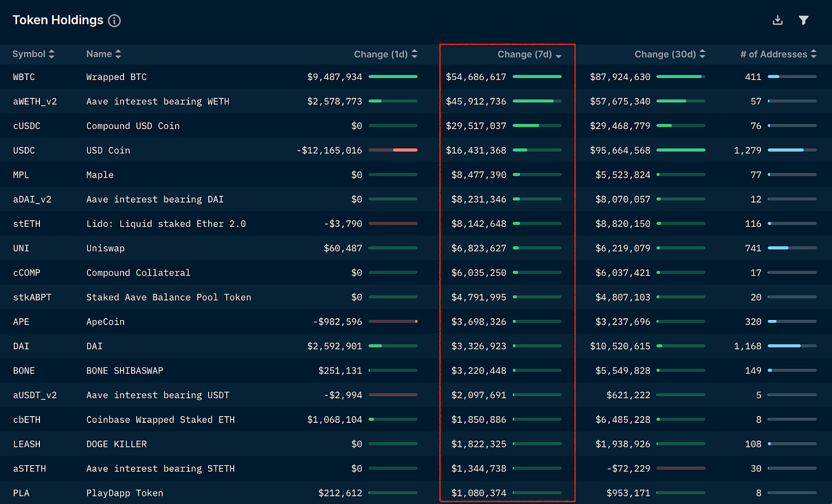Click the name PlayDapp Token
Screen dimensions: 832x504
click(x=125, y=493)
